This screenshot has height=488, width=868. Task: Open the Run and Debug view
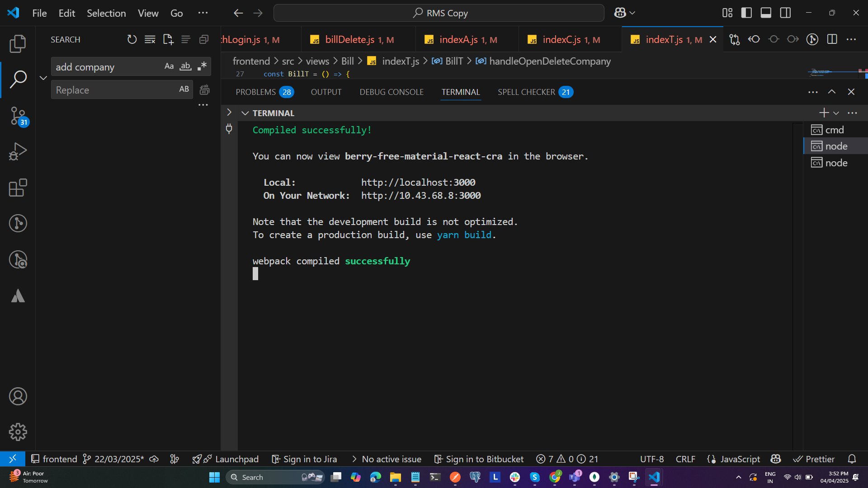pos(18,151)
